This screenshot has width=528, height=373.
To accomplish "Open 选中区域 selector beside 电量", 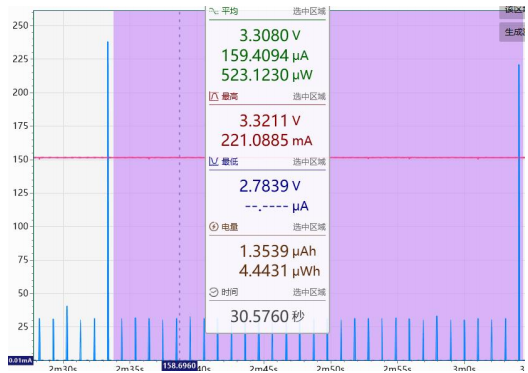I will pos(309,227).
